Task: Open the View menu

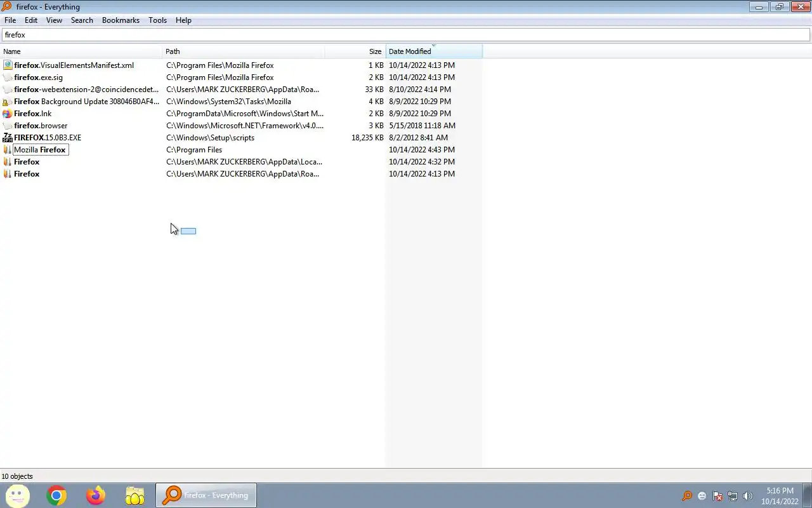Action: (54, 20)
